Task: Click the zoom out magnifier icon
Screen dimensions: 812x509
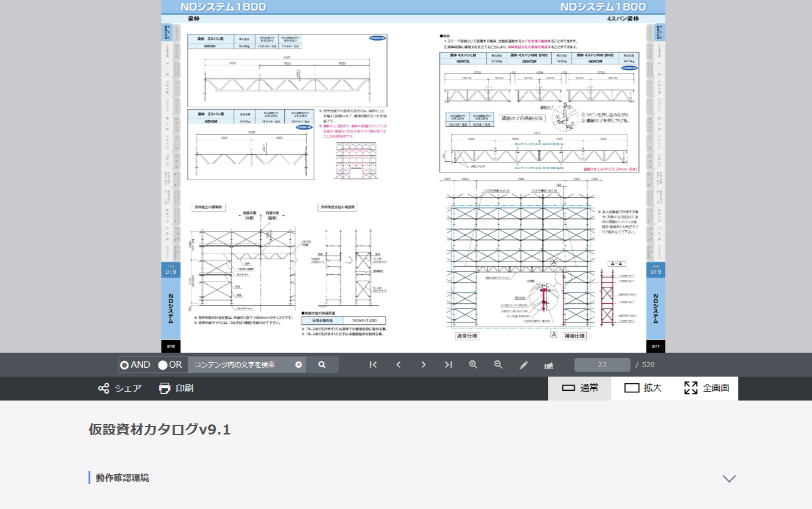Action: pos(498,365)
